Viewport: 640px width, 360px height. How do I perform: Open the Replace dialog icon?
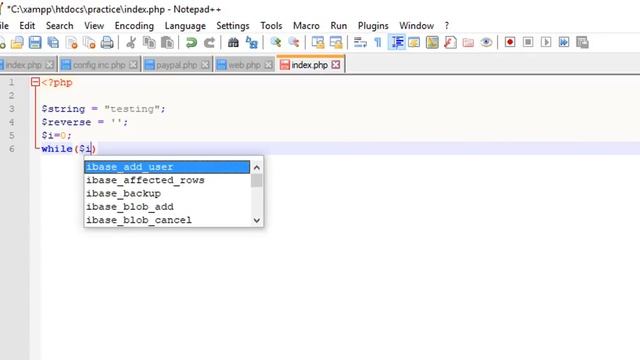click(251, 42)
